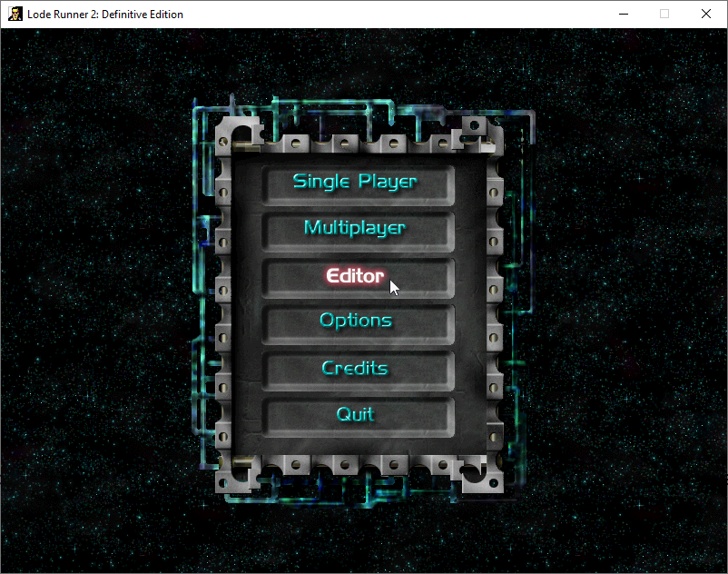
Task: View the game Credits
Action: click(358, 371)
